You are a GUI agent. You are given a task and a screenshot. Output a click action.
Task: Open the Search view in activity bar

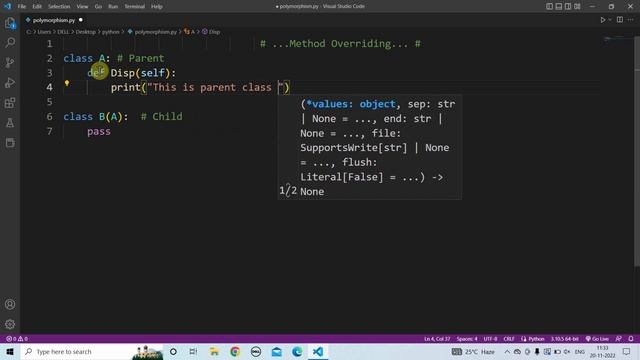click(x=10, y=42)
